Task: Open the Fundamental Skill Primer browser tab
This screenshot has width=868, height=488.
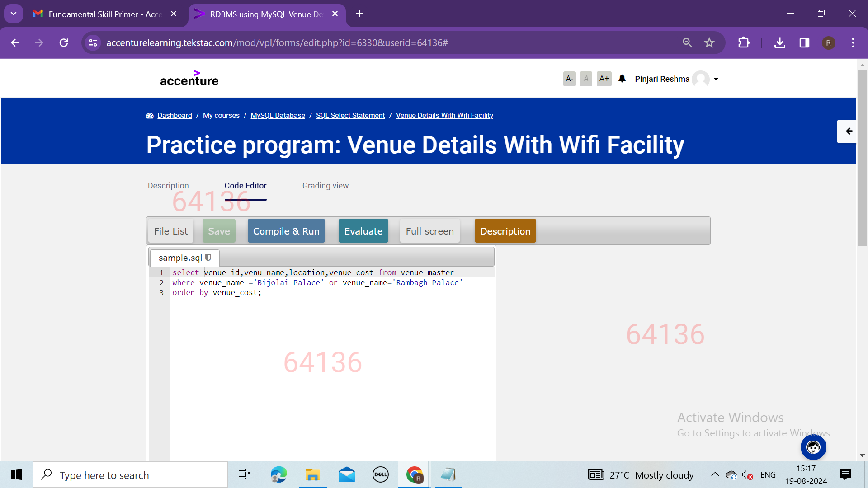Action: pyautogui.click(x=104, y=14)
